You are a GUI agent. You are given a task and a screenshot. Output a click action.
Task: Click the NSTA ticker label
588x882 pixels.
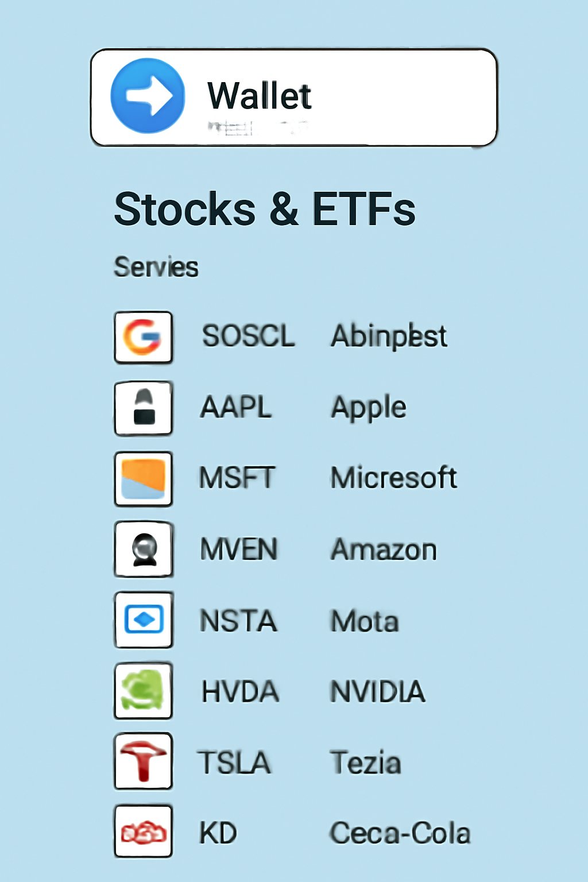238,620
